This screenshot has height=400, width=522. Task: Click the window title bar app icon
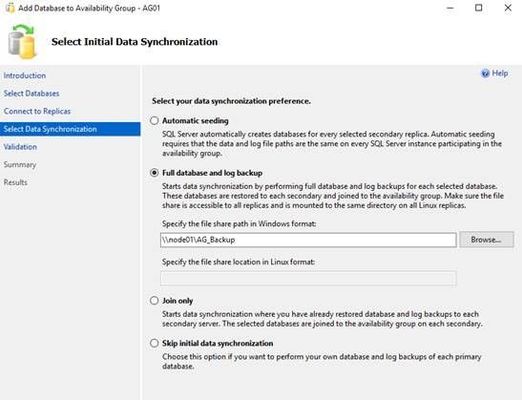10,8
